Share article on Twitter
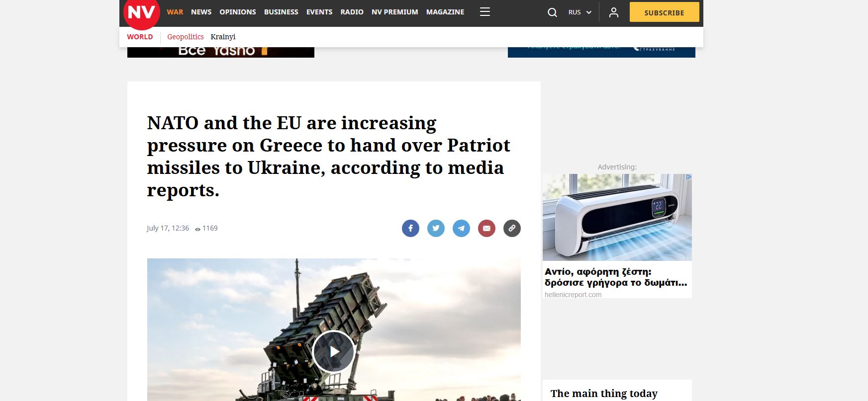 point(436,228)
